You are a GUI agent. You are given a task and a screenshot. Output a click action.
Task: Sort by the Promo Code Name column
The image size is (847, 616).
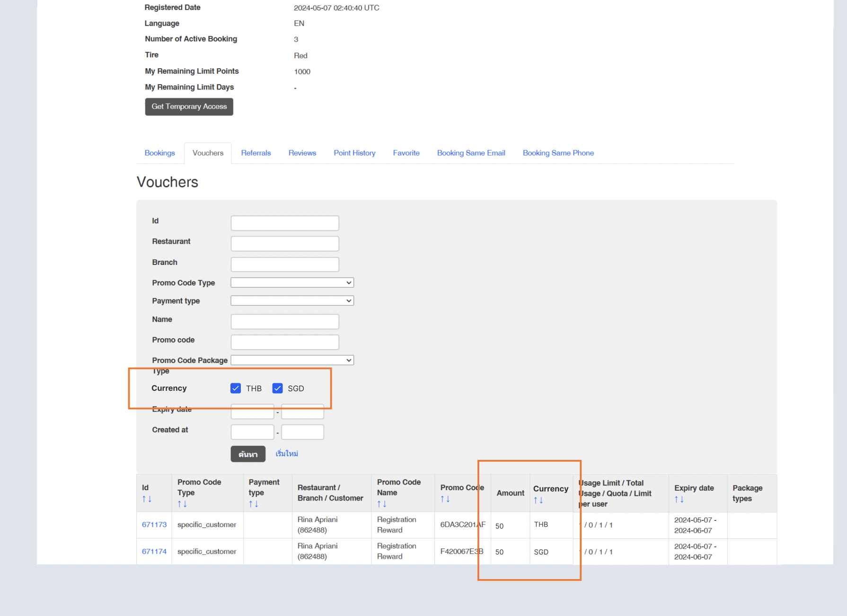[x=381, y=504]
